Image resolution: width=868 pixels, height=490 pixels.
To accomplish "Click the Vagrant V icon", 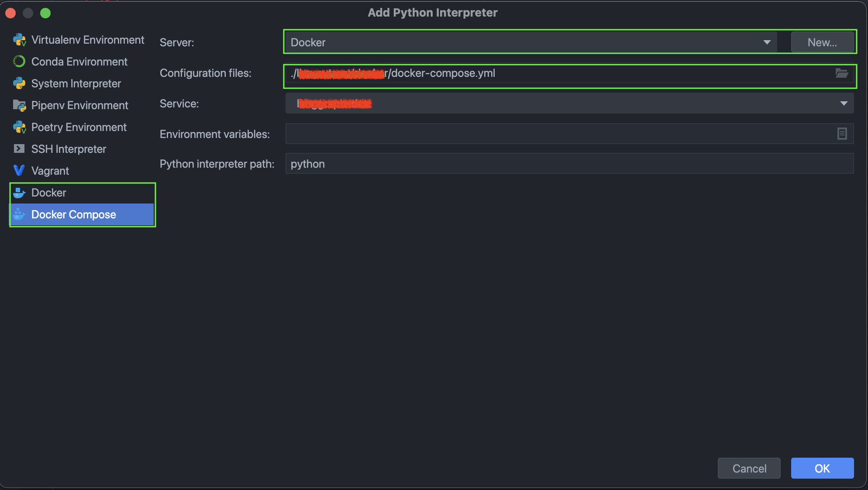I will click(x=19, y=171).
